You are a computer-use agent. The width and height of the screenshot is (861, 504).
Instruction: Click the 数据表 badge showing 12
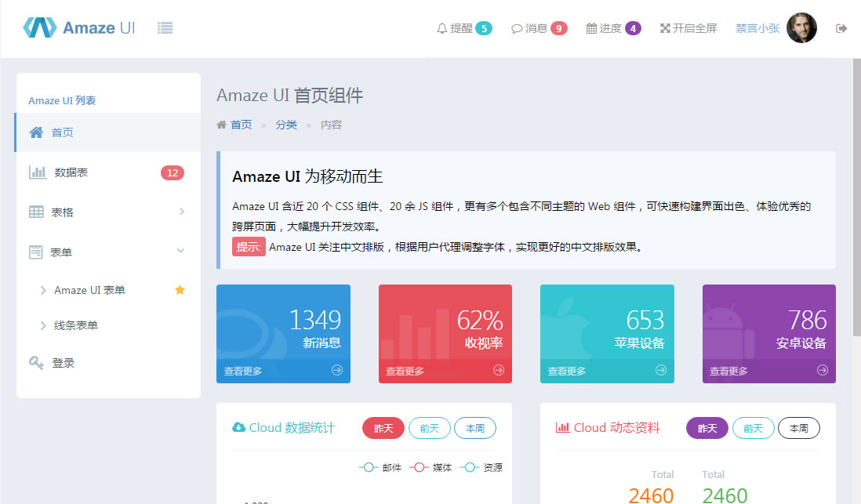173,173
